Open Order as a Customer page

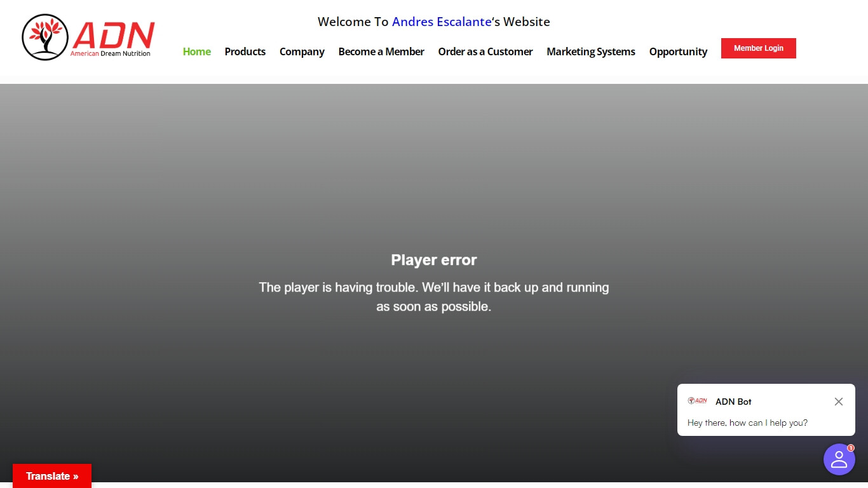(485, 51)
